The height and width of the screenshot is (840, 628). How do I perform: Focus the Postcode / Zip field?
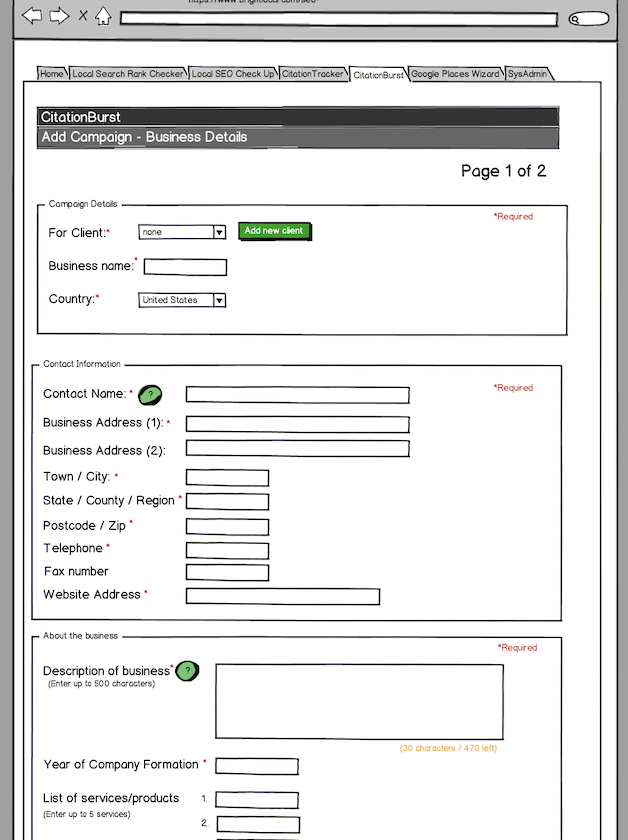(x=227, y=527)
